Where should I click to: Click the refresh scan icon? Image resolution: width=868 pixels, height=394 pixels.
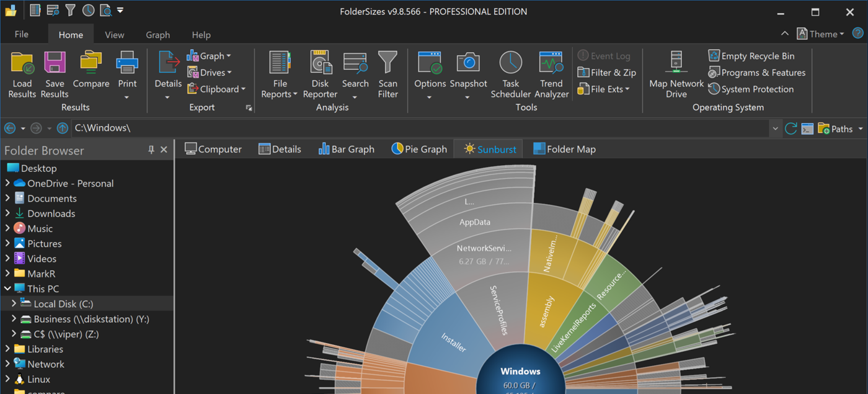(790, 128)
